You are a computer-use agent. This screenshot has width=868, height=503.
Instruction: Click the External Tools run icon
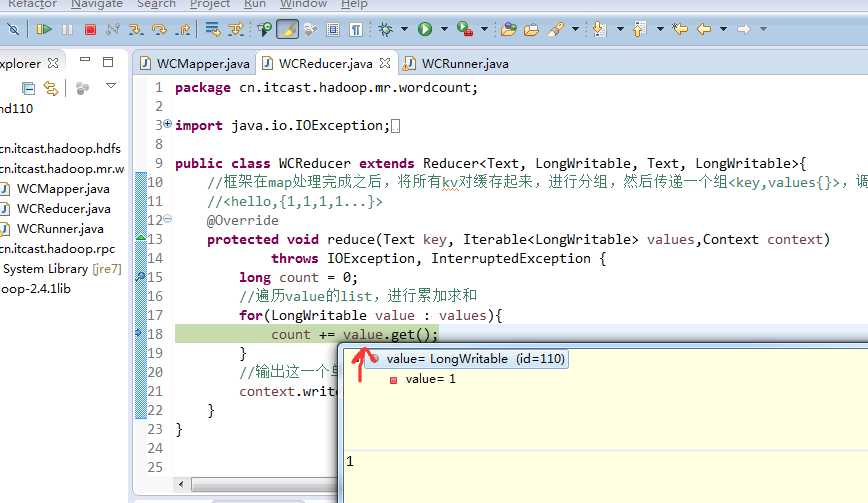(465, 29)
